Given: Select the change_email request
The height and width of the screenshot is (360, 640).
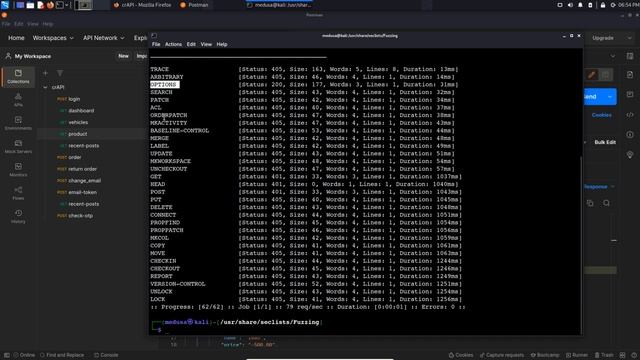Looking at the screenshot, I should pyautogui.click(x=84, y=180).
